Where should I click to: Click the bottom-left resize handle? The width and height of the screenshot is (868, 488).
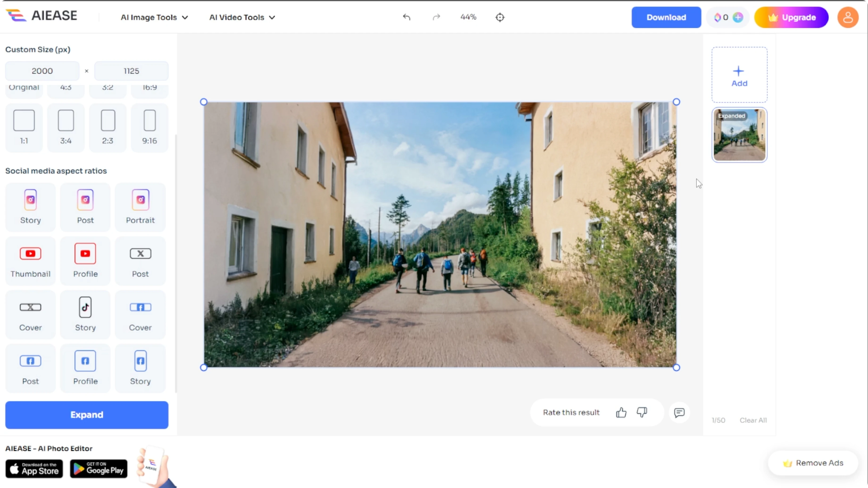pyautogui.click(x=204, y=368)
